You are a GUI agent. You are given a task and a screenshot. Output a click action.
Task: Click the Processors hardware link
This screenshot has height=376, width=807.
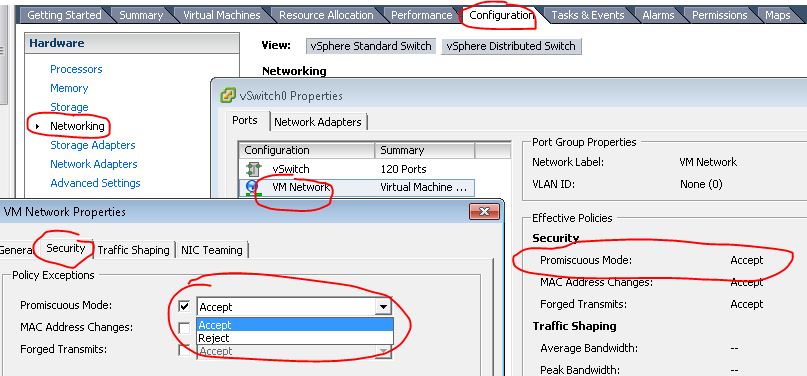(x=76, y=69)
